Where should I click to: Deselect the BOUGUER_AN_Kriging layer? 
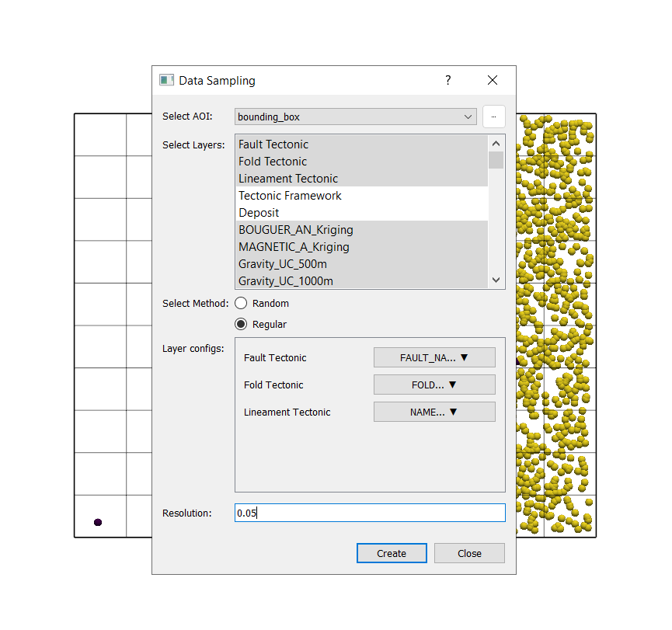coord(295,230)
